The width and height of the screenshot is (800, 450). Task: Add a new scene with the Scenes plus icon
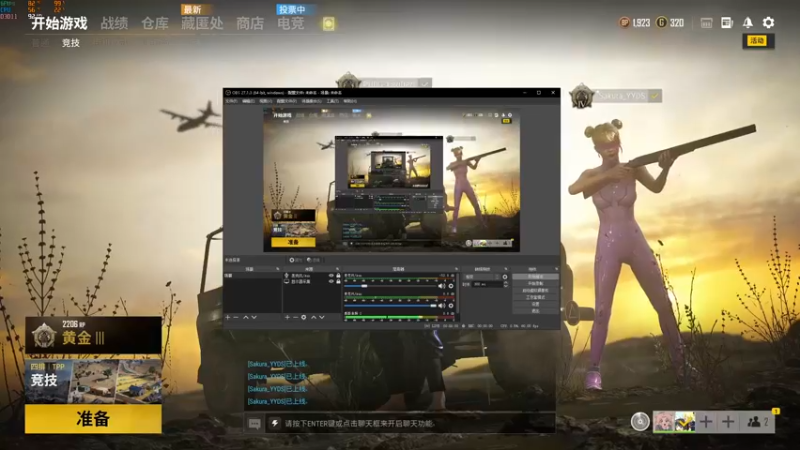228,317
